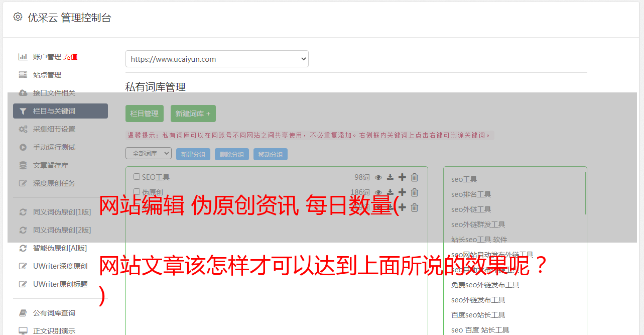Click the cloud upload icon for 接口文件相关
Image resolution: width=644 pixels, height=335 pixels.
coord(23,93)
